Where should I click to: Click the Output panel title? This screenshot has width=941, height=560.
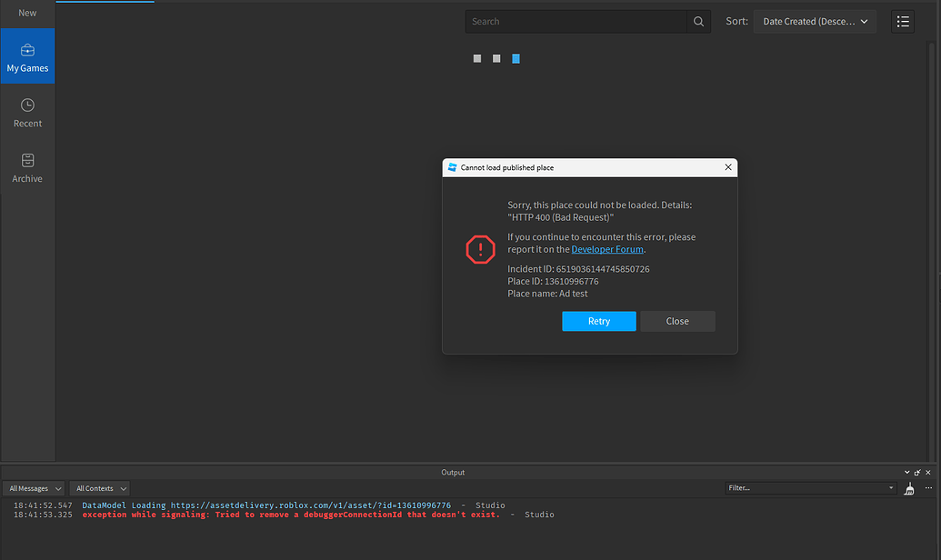453,473
